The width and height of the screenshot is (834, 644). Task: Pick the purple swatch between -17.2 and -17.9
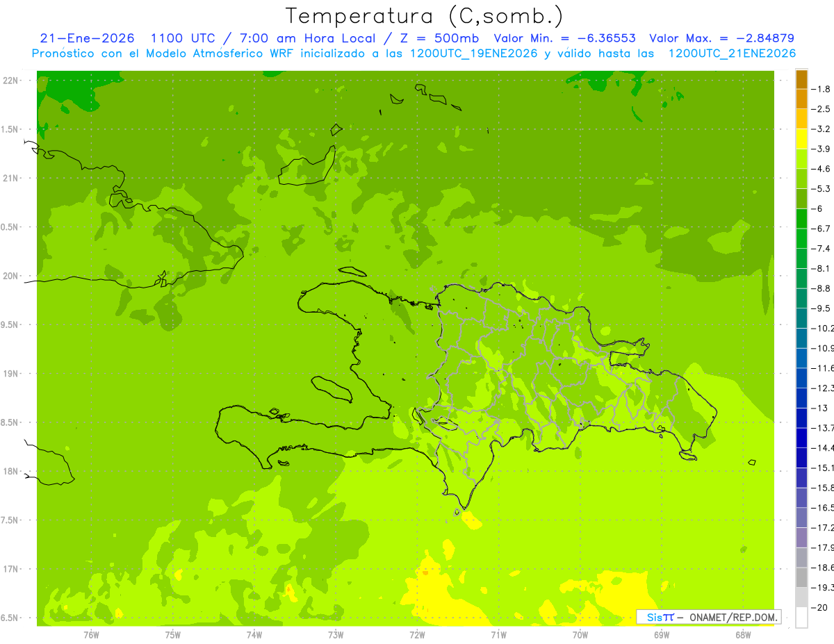pos(801,538)
